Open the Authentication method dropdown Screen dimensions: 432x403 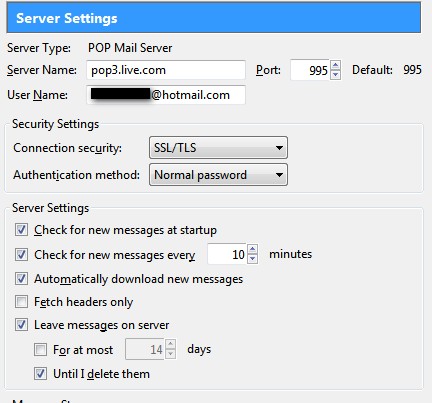218,175
